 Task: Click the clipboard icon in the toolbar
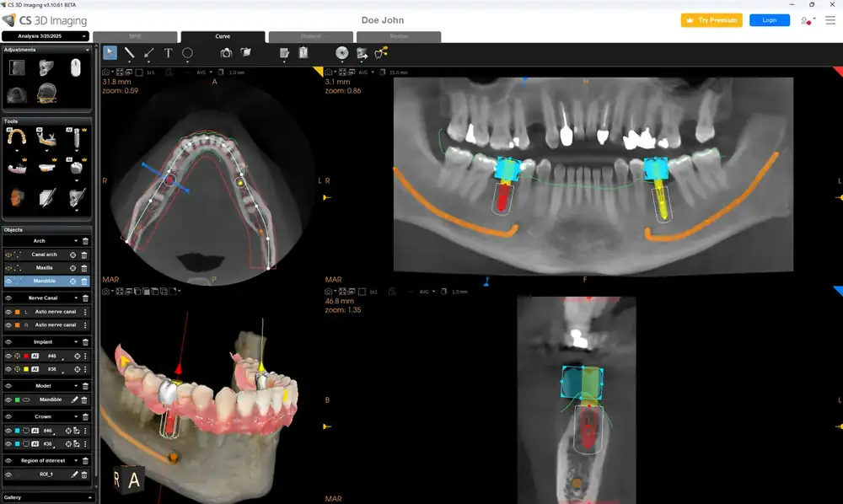303,52
